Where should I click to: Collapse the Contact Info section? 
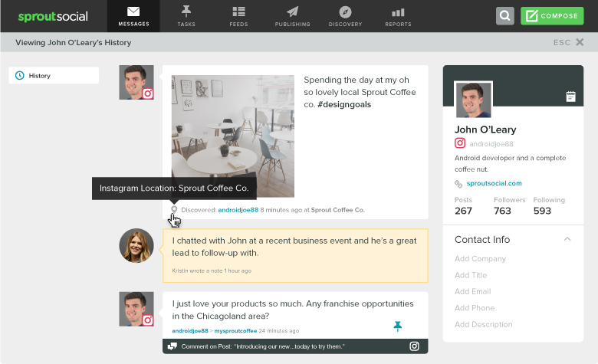pos(567,239)
